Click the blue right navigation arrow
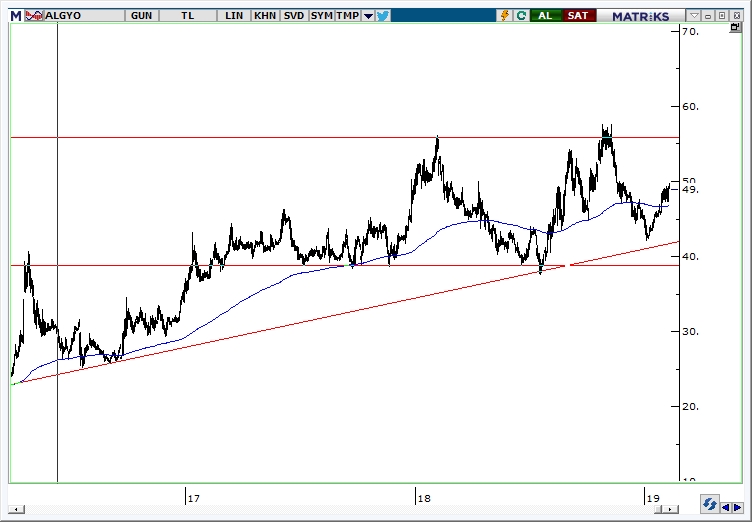This screenshot has width=752, height=522. (x=738, y=507)
